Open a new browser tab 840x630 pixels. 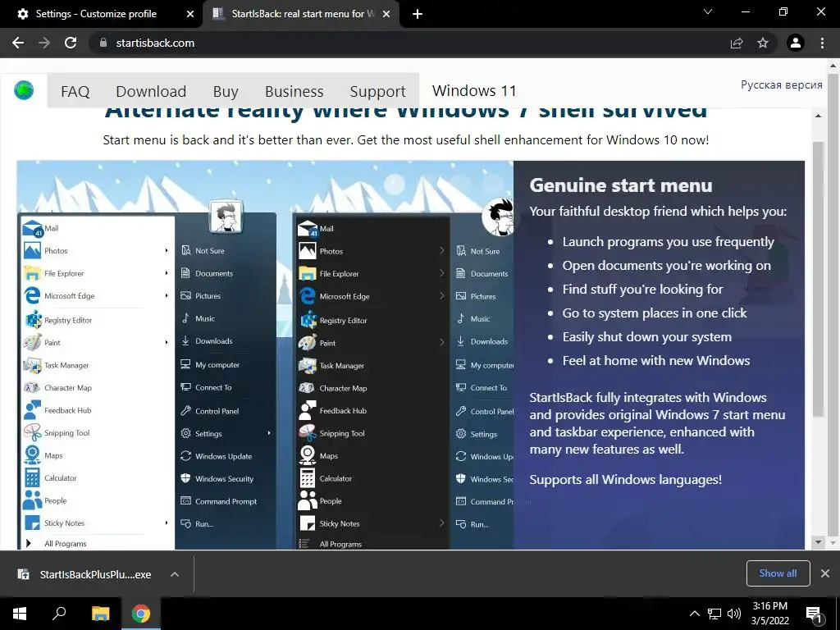(x=418, y=14)
